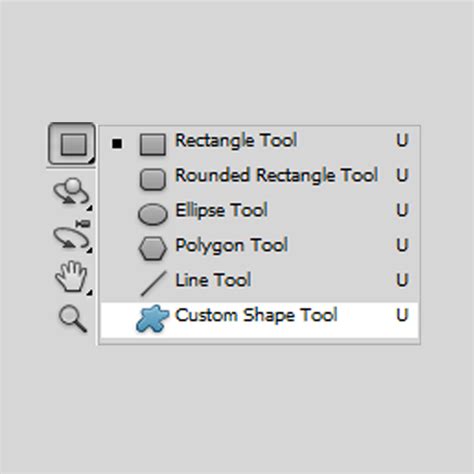Choose Polygon Tool menu entry

[x=260, y=249]
